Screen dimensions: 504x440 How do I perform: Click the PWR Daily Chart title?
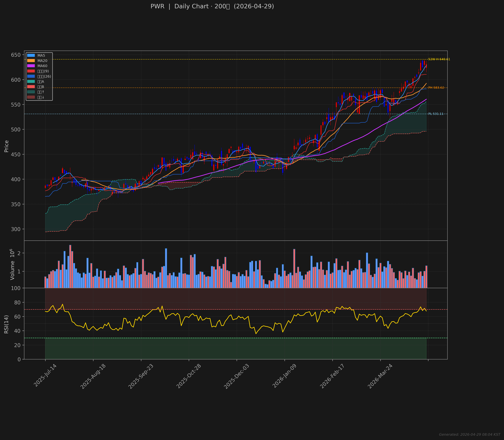click(212, 6)
